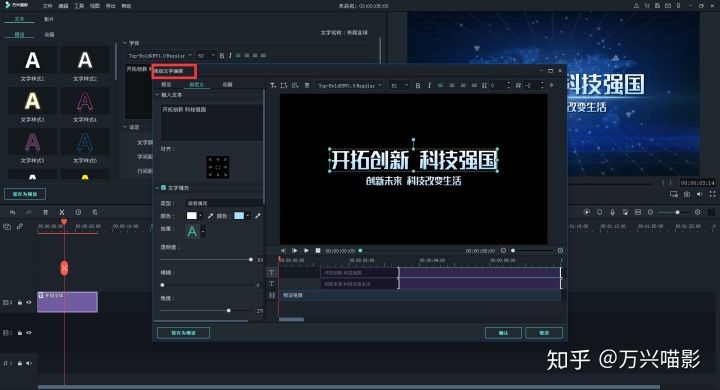The image size is (720, 390).
Task: Click the text input box containing 开拓创新 科技强国
Action: click(x=211, y=122)
